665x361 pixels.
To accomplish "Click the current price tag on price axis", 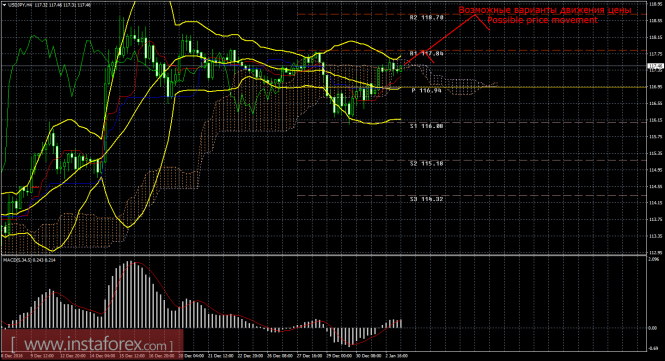I will pos(656,66).
